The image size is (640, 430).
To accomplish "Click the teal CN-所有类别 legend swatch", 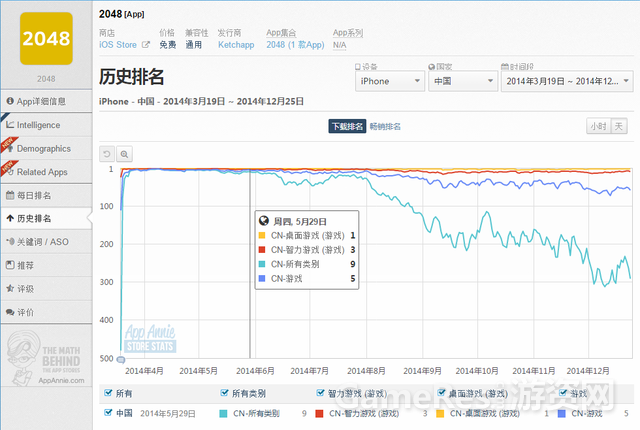I will click(223, 414).
